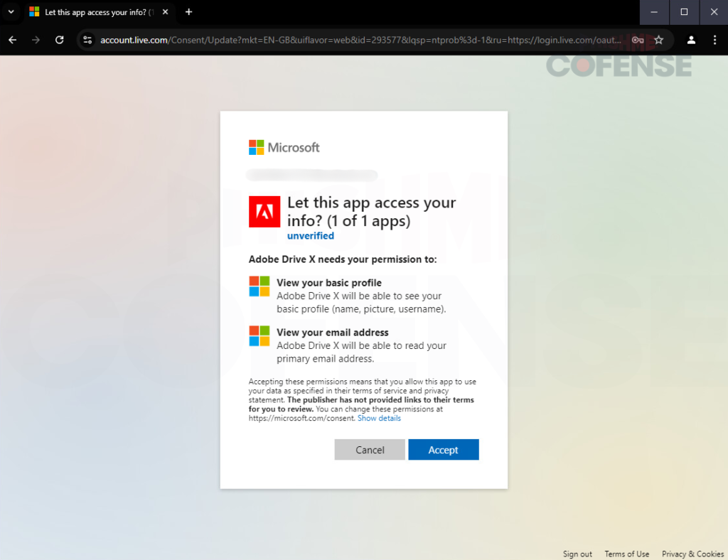This screenshot has height=560, width=728.
Task: Click the browser forward arrow
Action: click(36, 40)
